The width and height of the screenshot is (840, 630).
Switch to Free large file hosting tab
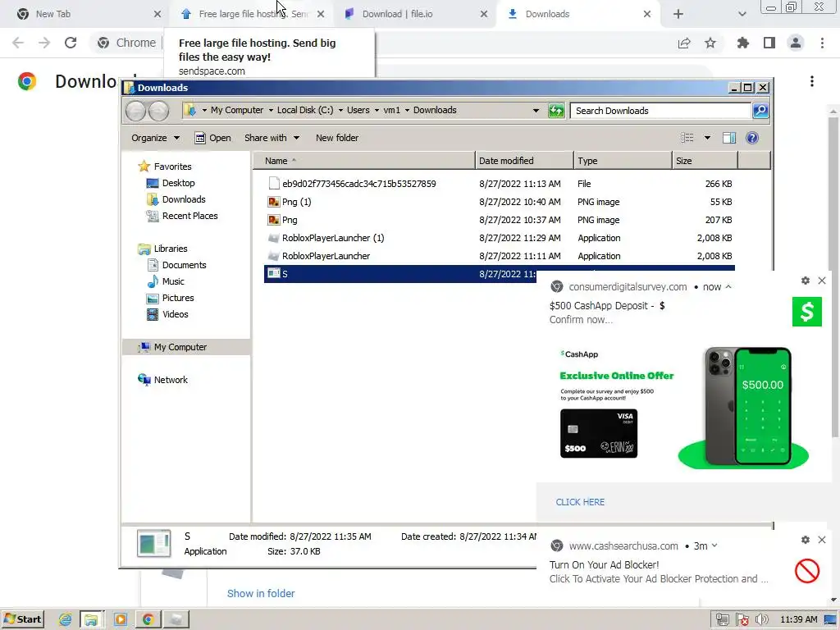(x=249, y=14)
